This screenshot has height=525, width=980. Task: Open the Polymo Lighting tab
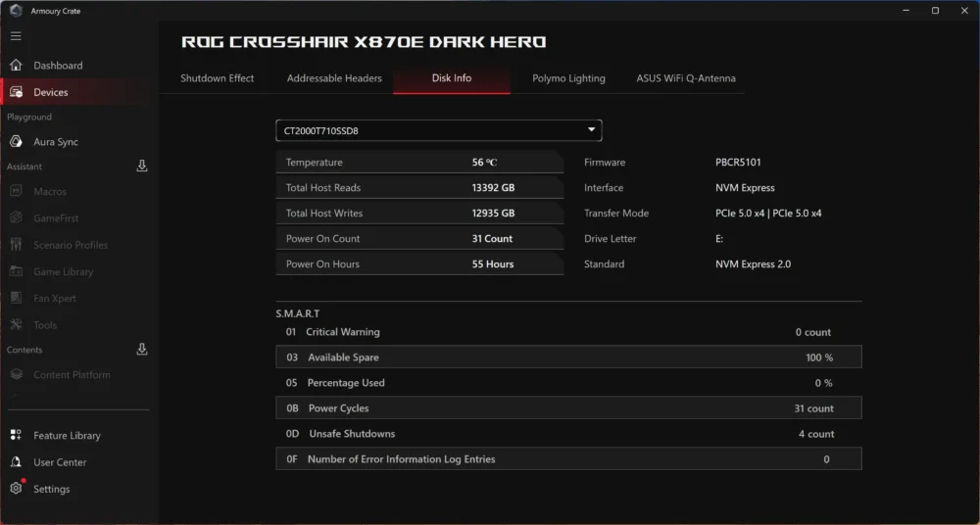568,78
